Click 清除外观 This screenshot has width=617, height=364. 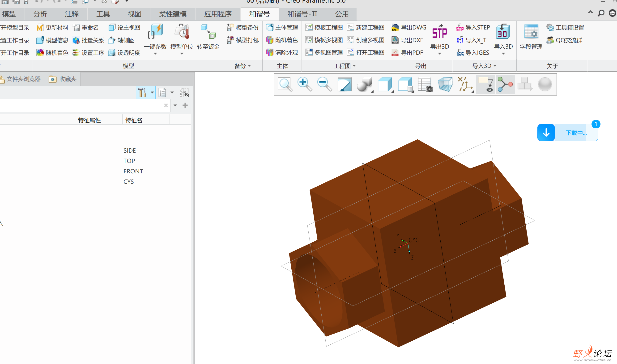282,53
